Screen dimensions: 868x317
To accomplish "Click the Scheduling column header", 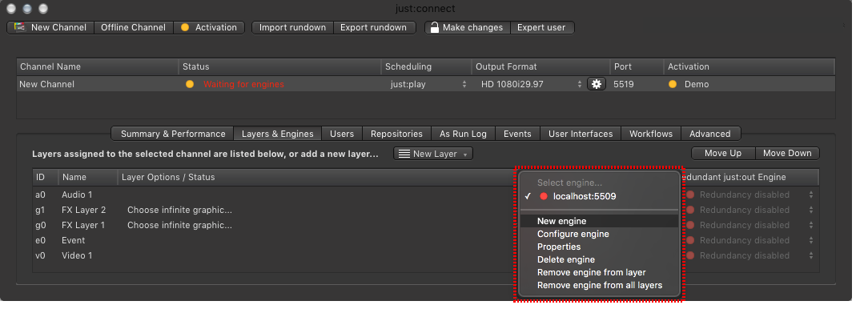I will [426, 66].
